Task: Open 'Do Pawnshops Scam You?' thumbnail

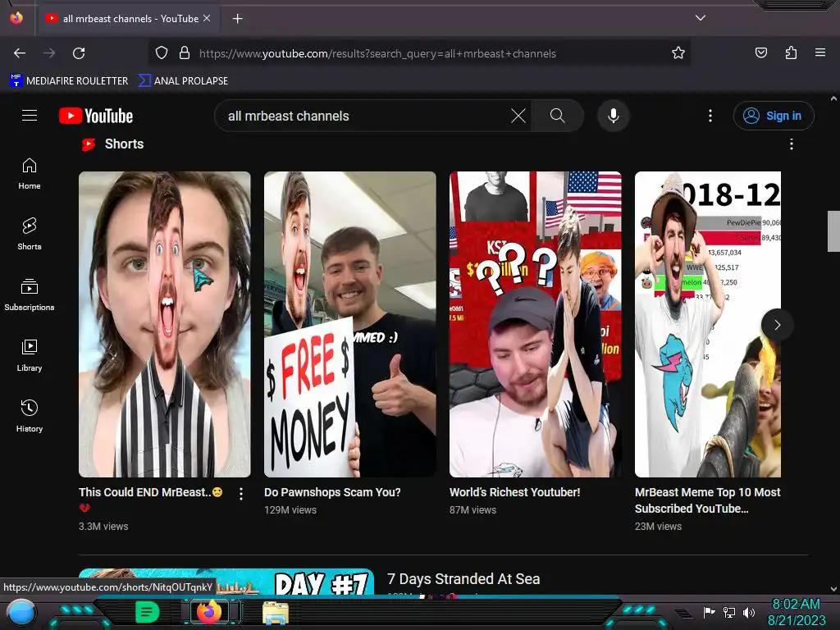Action: (349, 324)
